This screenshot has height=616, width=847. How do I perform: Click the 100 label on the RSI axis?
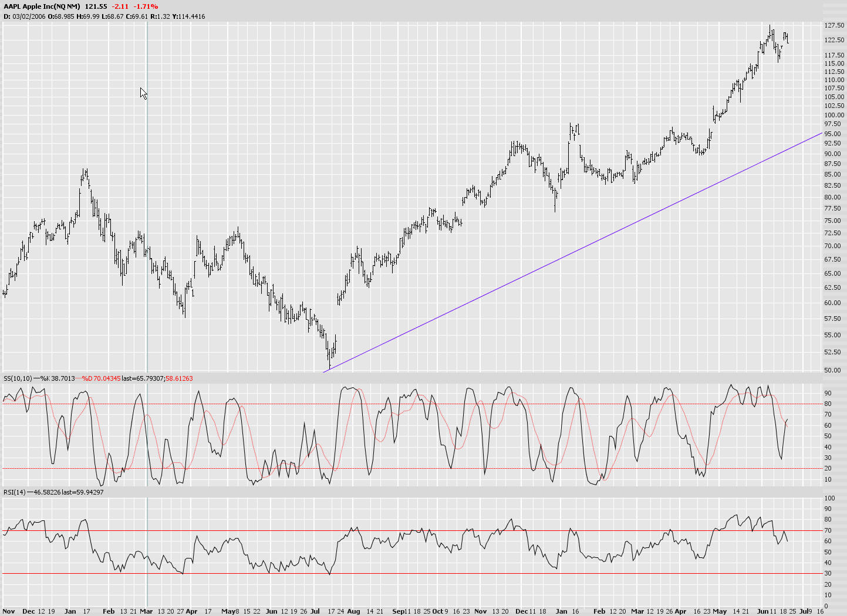(x=829, y=498)
